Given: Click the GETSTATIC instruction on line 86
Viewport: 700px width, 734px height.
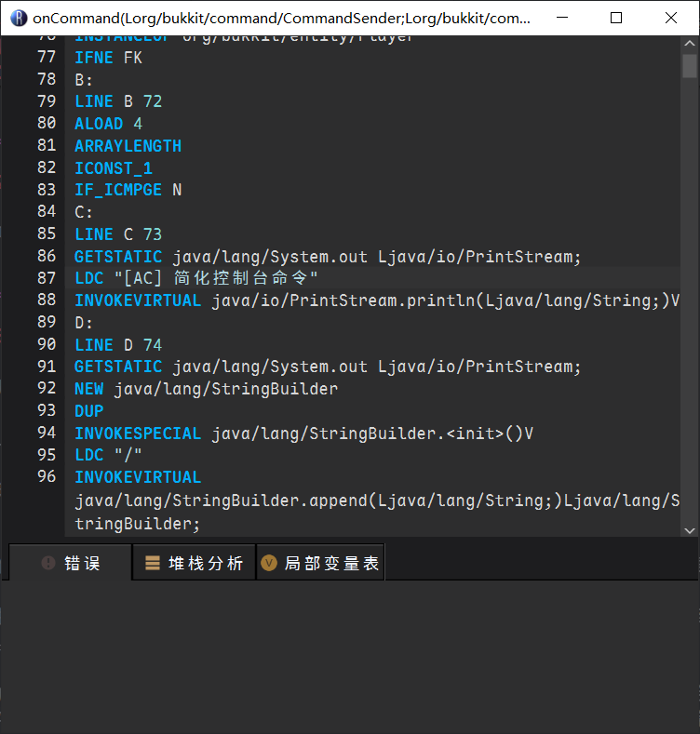Looking at the screenshot, I should (118, 256).
